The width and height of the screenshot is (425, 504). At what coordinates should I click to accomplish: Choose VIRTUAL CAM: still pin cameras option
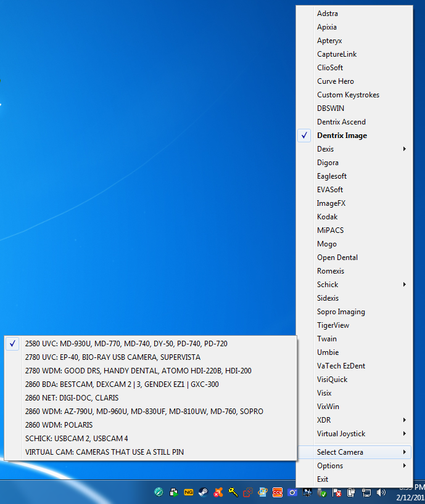[151, 452]
